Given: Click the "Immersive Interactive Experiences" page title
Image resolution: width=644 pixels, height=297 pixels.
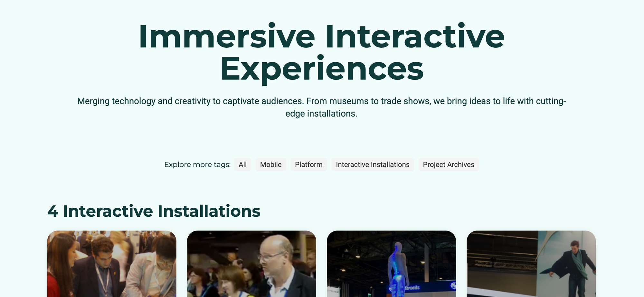Looking at the screenshot, I should pos(321,52).
